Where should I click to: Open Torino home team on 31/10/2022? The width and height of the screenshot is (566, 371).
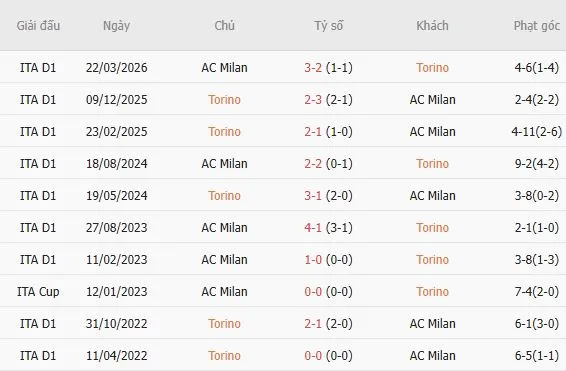pos(225,324)
